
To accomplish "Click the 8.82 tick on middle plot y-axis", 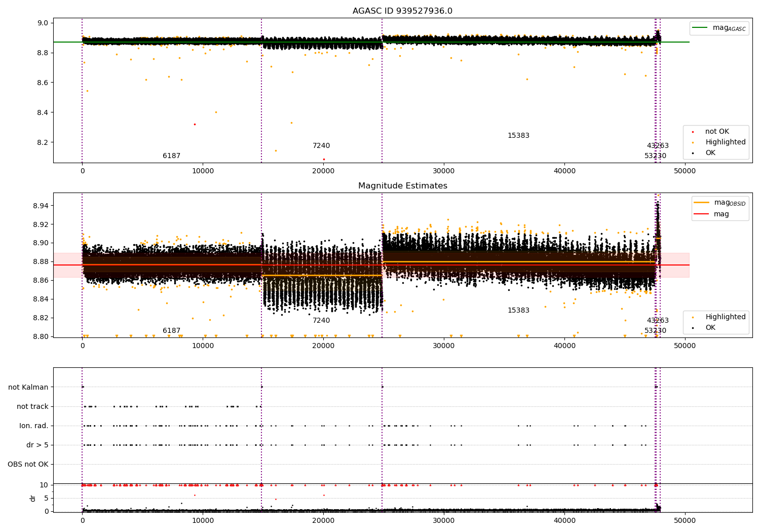I will 41,318.
